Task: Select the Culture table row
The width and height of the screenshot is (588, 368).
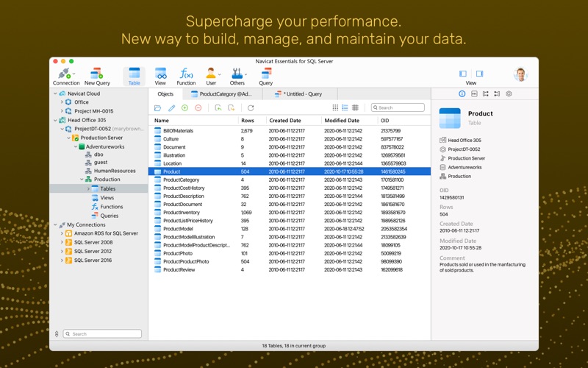Action: point(290,139)
